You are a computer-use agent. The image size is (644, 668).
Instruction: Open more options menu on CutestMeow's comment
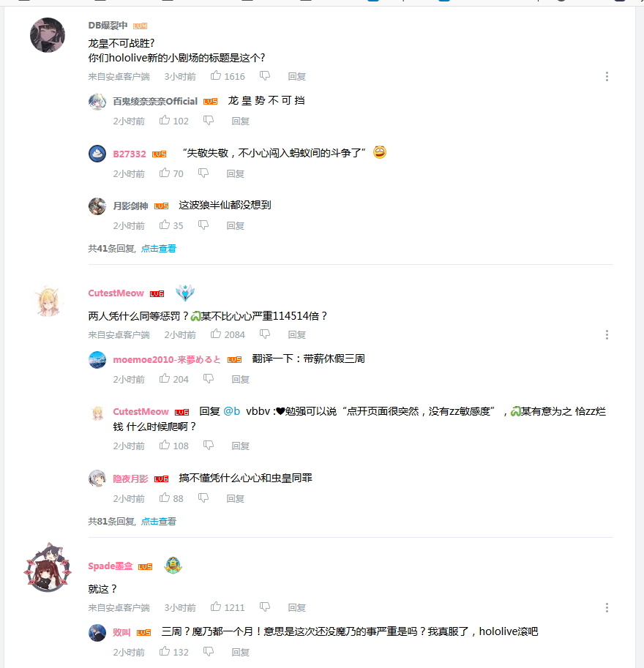point(607,335)
